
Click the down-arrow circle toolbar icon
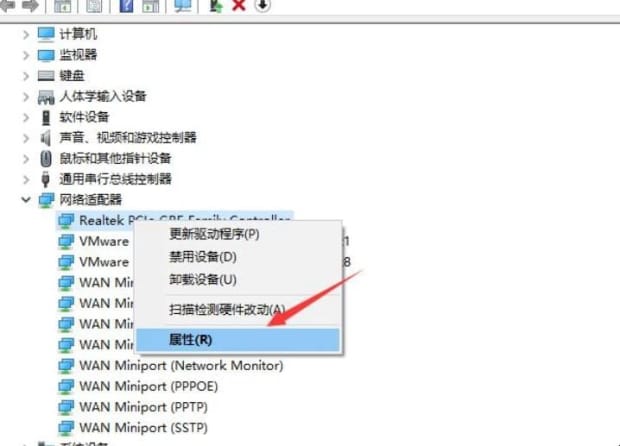tap(263, 5)
